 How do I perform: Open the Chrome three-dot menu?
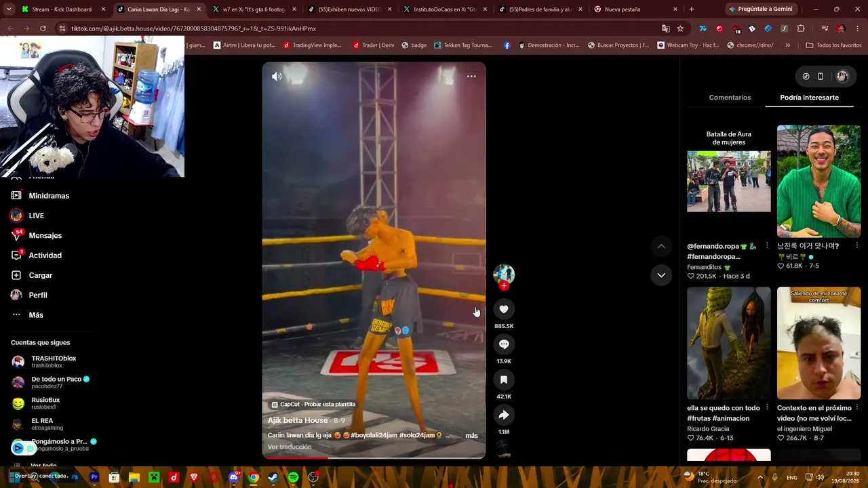click(x=858, y=28)
